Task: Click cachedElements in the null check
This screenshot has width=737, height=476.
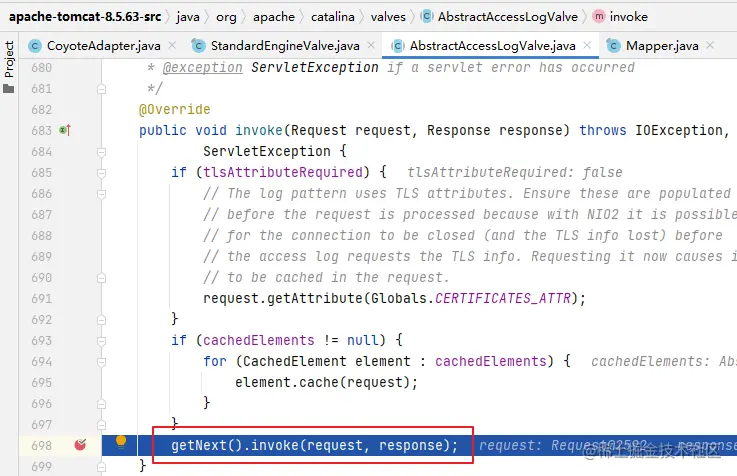Action: click(x=259, y=340)
